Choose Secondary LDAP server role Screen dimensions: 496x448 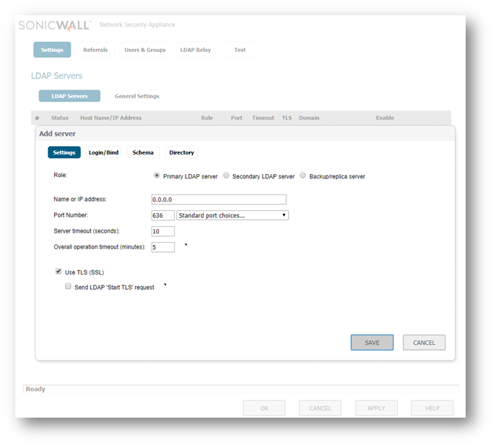pos(226,176)
